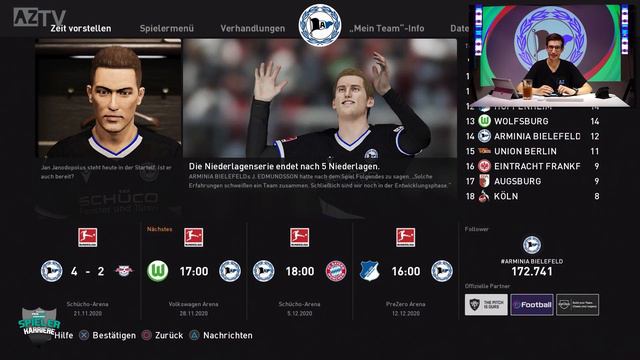Click the circle Zurück button prompt
Image resolution: width=640 pixels, height=360 pixels.
point(162,336)
